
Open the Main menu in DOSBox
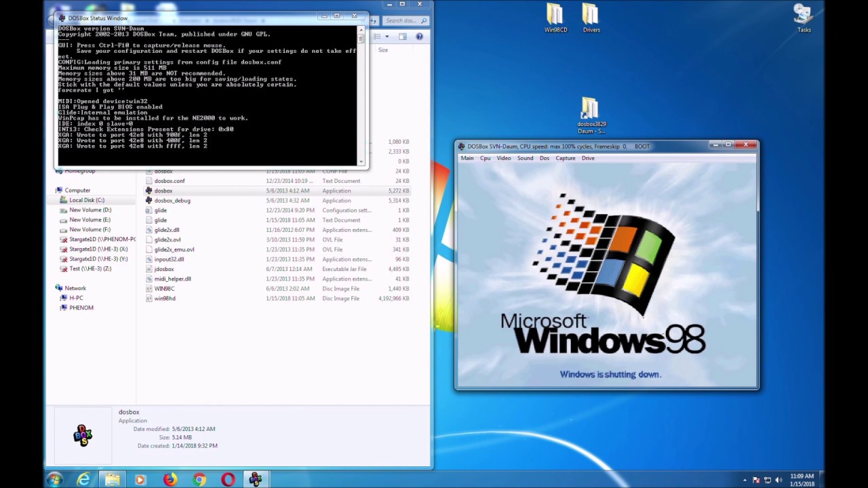(x=467, y=158)
